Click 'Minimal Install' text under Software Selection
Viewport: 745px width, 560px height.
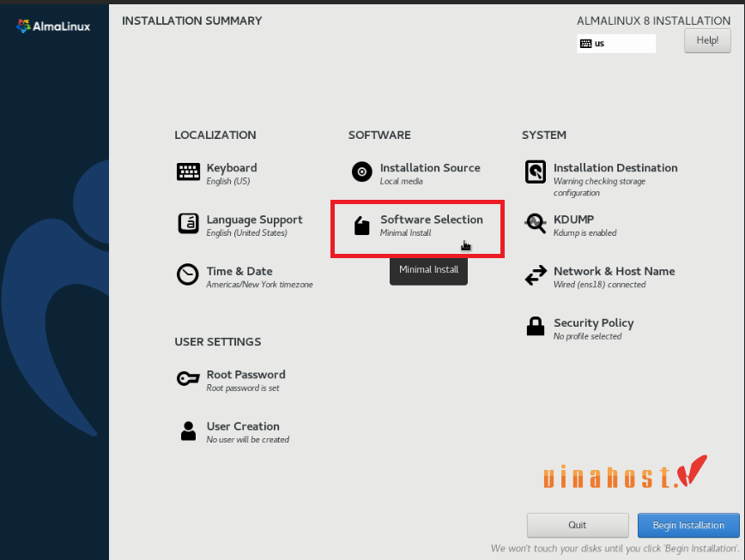tap(405, 233)
